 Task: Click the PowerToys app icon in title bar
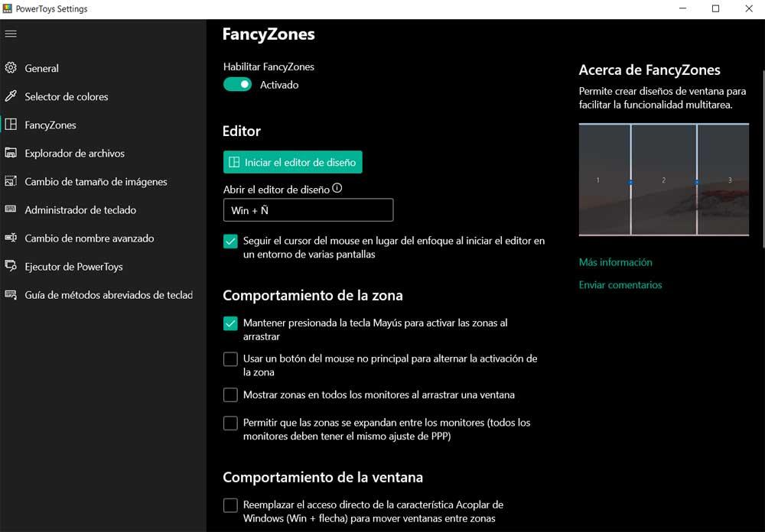(8, 8)
